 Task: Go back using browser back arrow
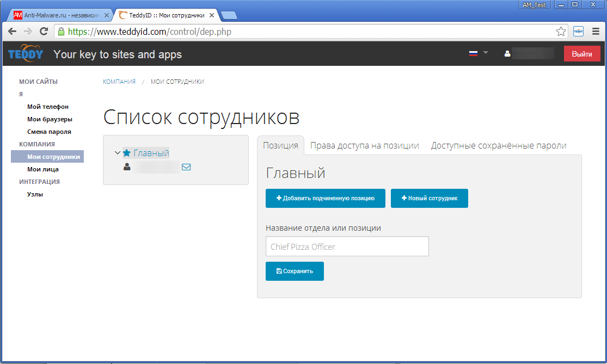tap(12, 32)
